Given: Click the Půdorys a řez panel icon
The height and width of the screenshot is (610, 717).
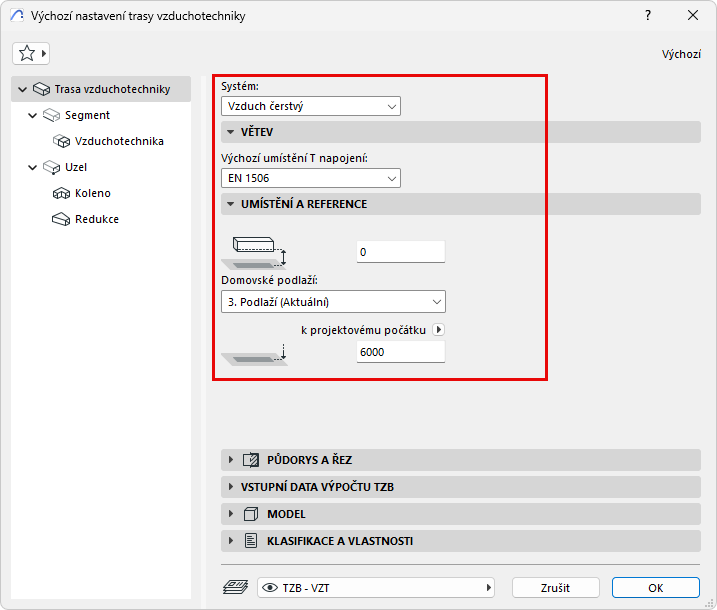Looking at the screenshot, I should click(251, 460).
